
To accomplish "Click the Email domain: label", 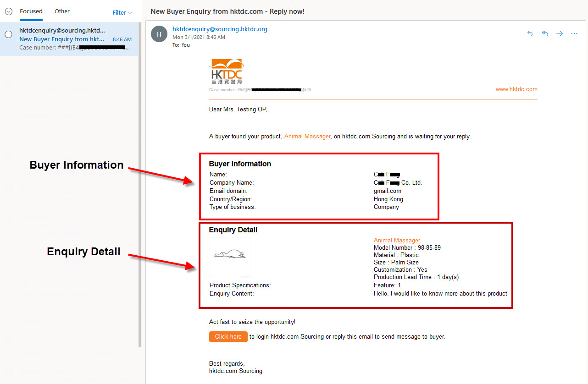I will 228,191.
